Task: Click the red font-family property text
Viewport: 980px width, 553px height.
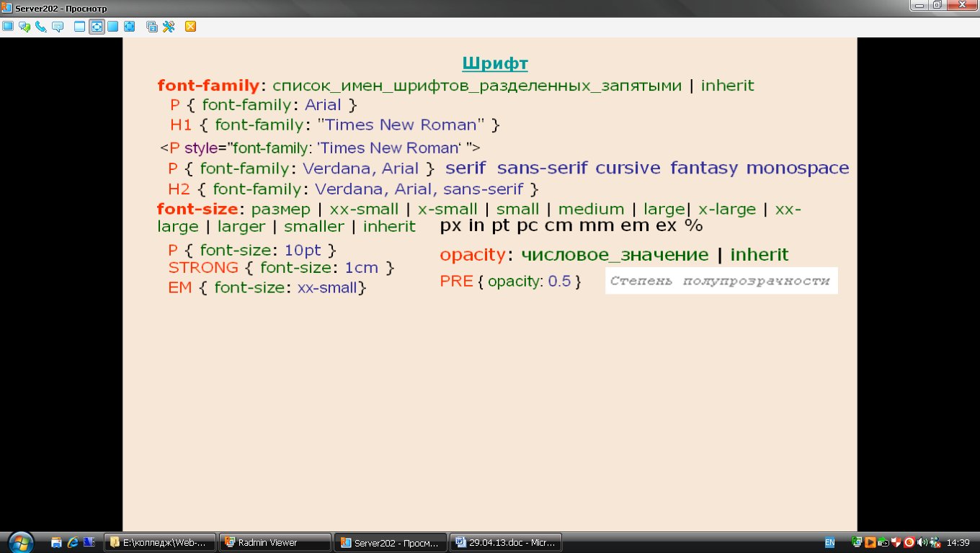Action: pos(208,86)
